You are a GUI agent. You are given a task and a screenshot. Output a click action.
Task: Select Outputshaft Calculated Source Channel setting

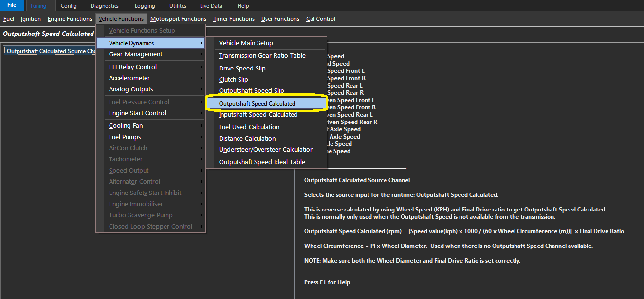50,51
